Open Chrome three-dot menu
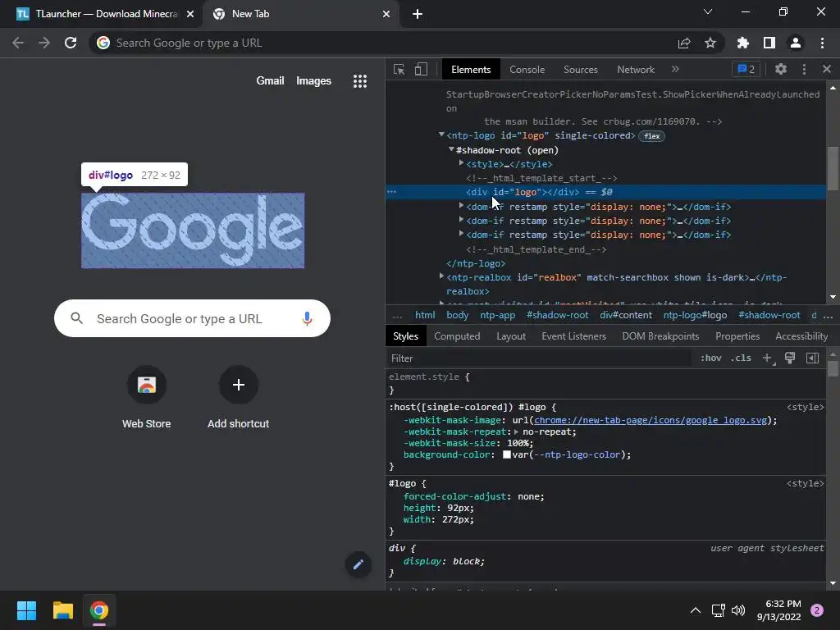This screenshot has height=630, width=840. tap(822, 43)
